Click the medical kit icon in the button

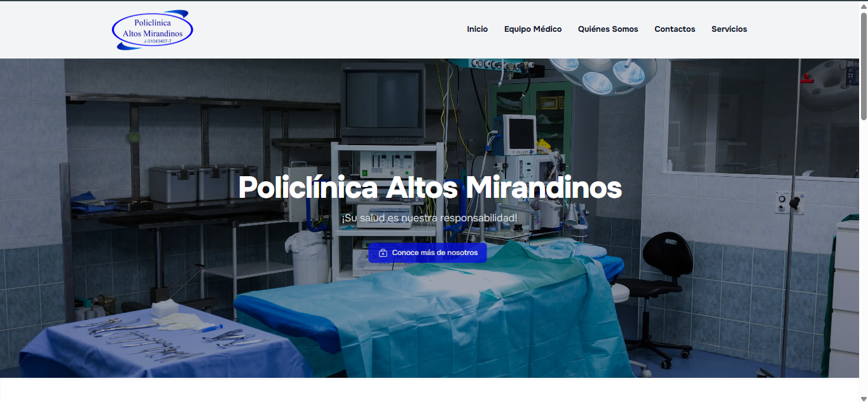pyautogui.click(x=383, y=253)
